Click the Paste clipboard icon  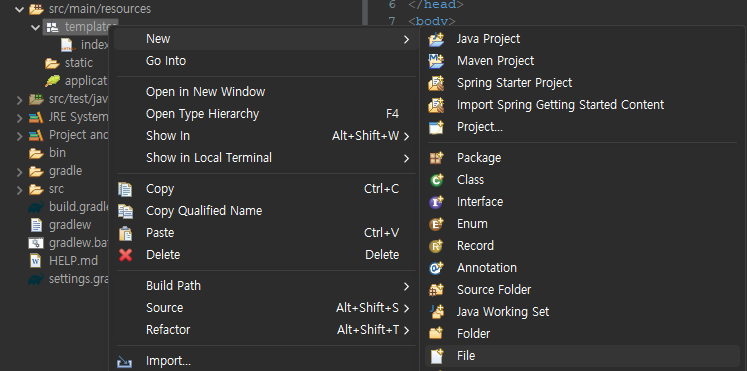pyautogui.click(x=125, y=233)
